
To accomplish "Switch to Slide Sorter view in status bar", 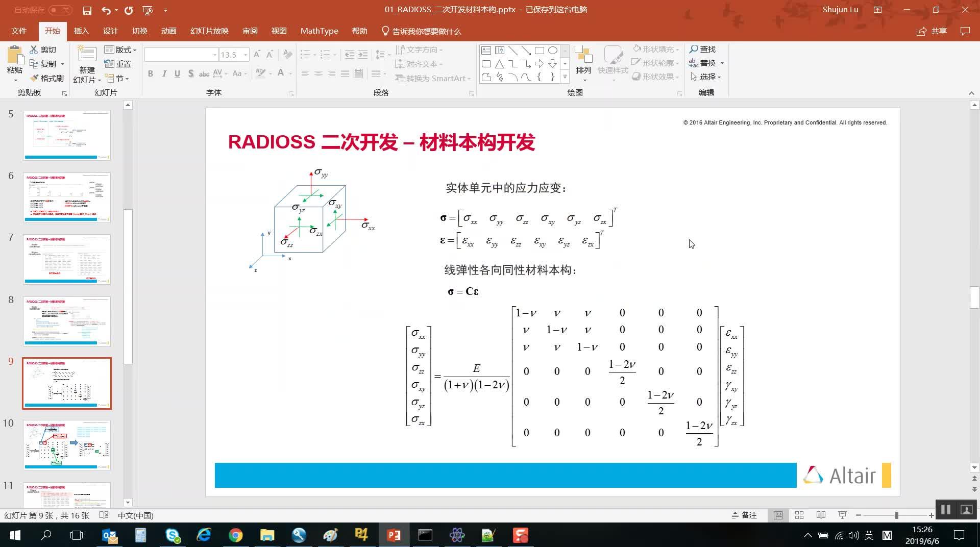I will [799, 515].
